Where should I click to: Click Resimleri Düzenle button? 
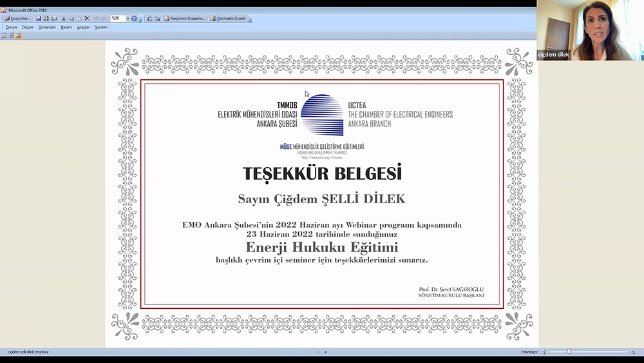[x=185, y=19]
